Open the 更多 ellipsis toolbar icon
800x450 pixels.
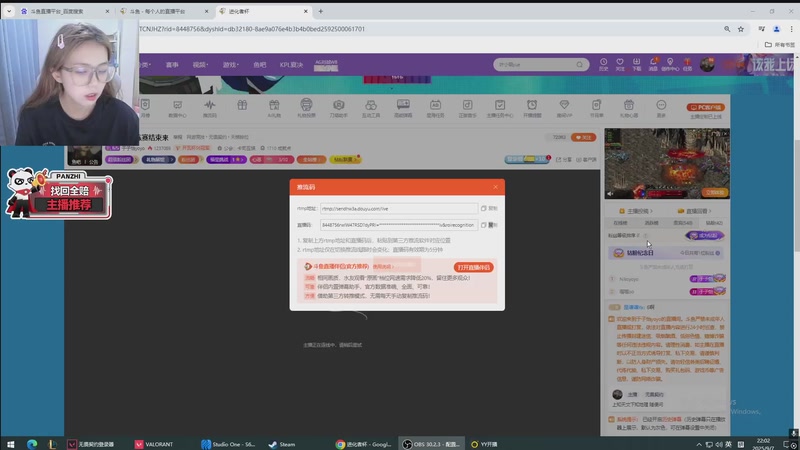[x=661, y=109]
